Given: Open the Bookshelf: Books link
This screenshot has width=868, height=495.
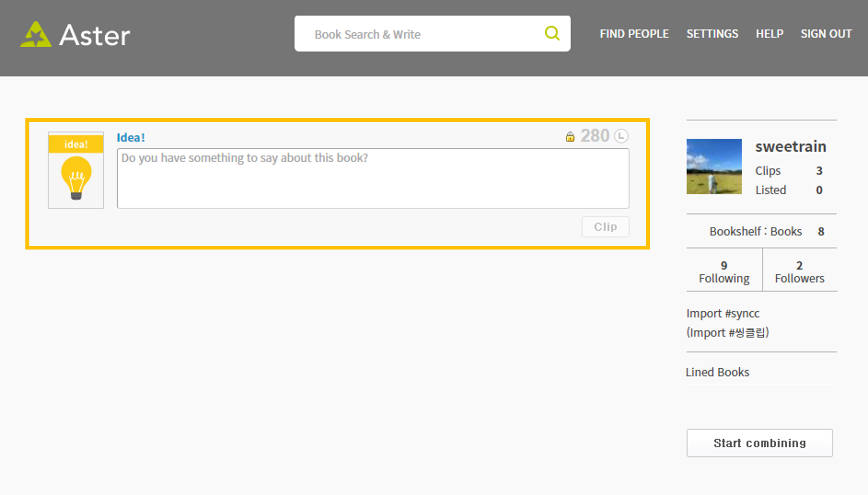Looking at the screenshot, I should click(x=756, y=232).
